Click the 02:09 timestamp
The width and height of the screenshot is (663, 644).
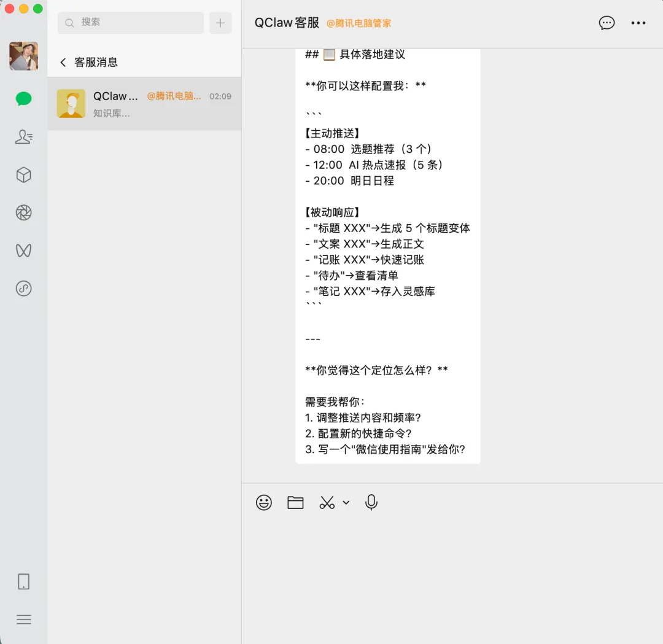(x=220, y=96)
